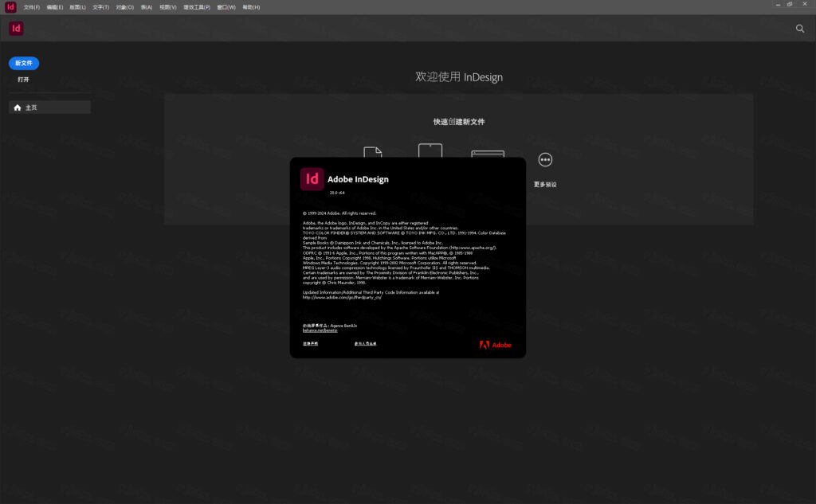Click the InDesign logo in the title bar
The width and height of the screenshot is (816, 504).
[9, 6]
